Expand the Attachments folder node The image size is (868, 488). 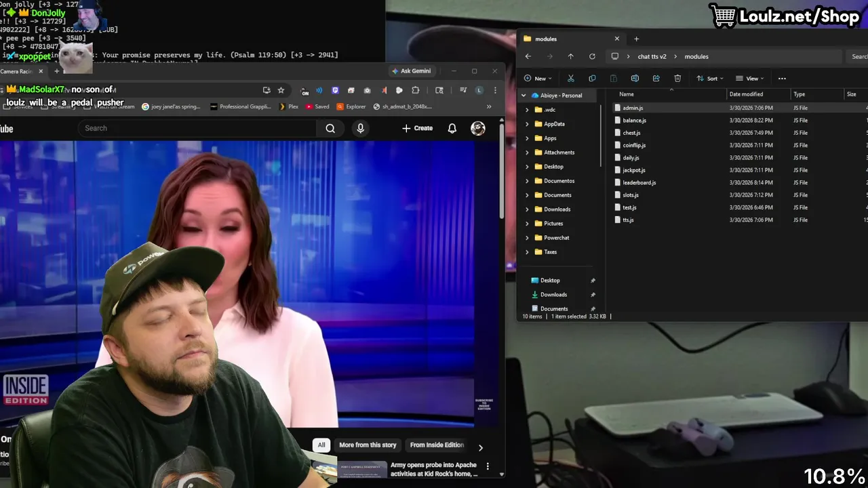[x=527, y=152]
